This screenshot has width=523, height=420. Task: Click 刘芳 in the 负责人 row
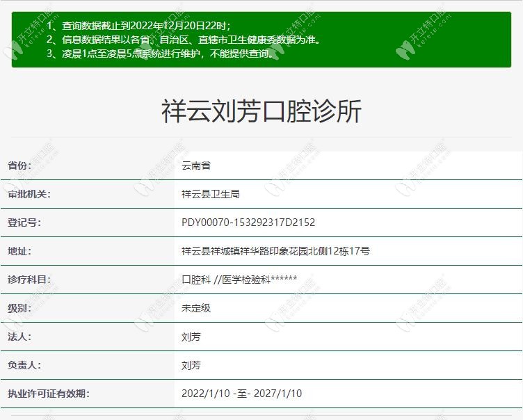pyautogui.click(x=191, y=366)
